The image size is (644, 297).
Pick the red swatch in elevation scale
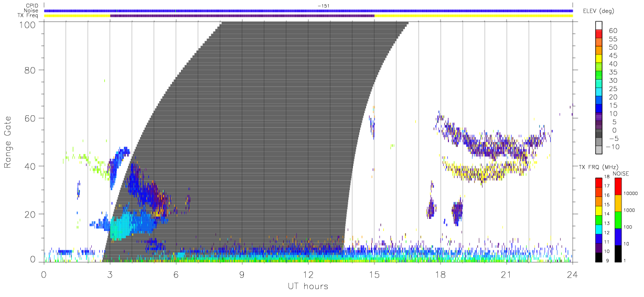click(599, 34)
